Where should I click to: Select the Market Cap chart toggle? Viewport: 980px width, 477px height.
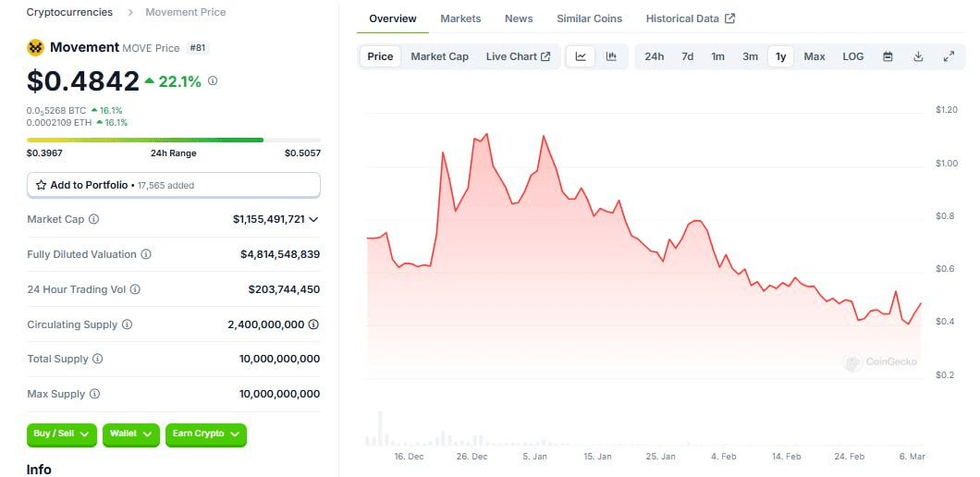click(x=439, y=56)
